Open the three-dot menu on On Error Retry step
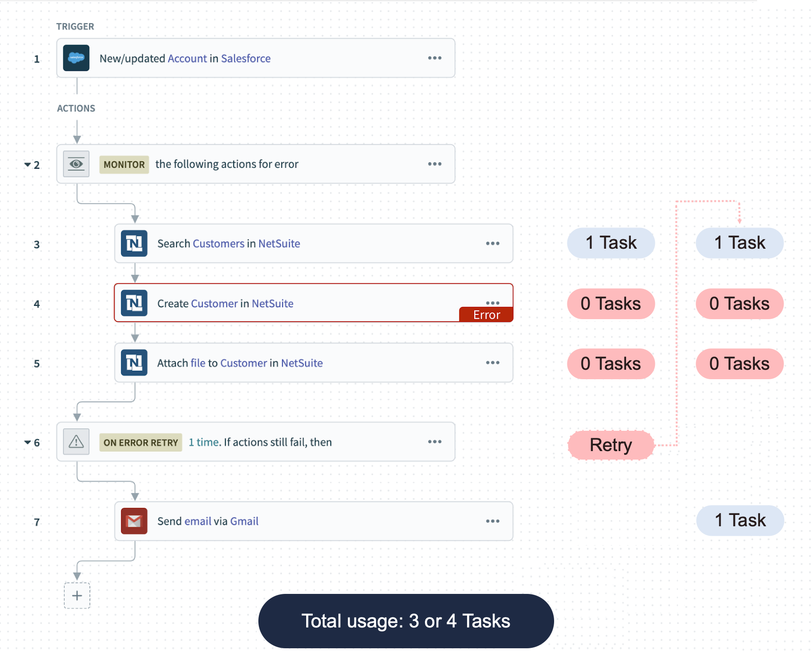This screenshot has width=812, height=653. pyautogui.click(x=435, y=442)
